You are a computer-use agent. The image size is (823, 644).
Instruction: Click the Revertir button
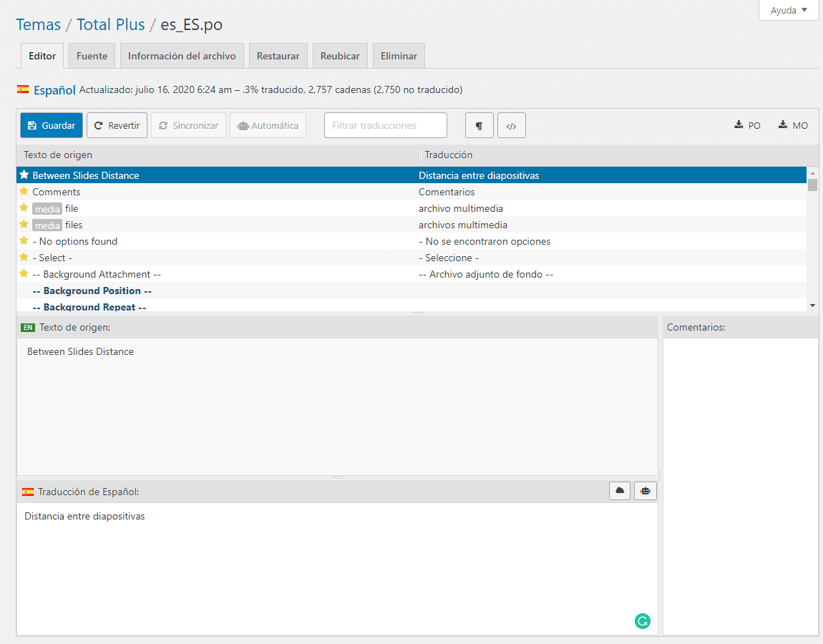(117, 125)
